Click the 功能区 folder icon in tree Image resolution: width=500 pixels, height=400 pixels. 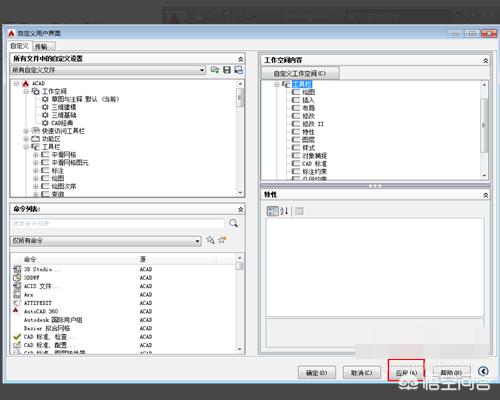point(35,139)
